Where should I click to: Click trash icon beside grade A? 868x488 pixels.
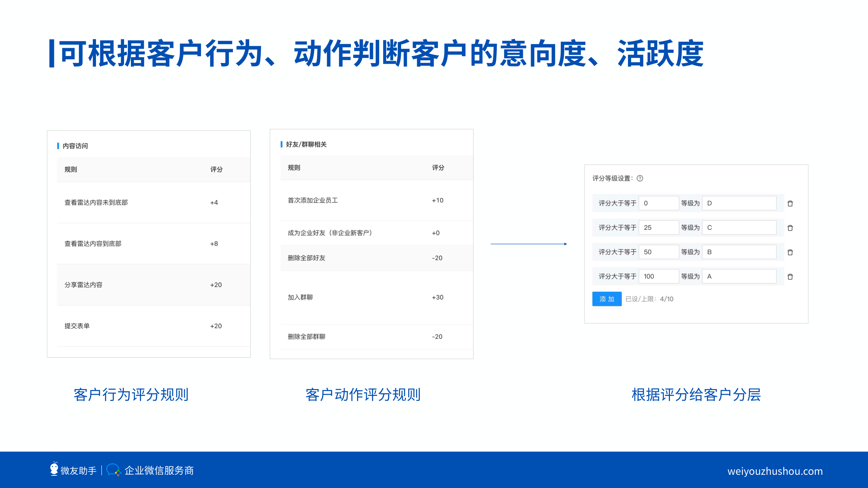click(790, 277)
